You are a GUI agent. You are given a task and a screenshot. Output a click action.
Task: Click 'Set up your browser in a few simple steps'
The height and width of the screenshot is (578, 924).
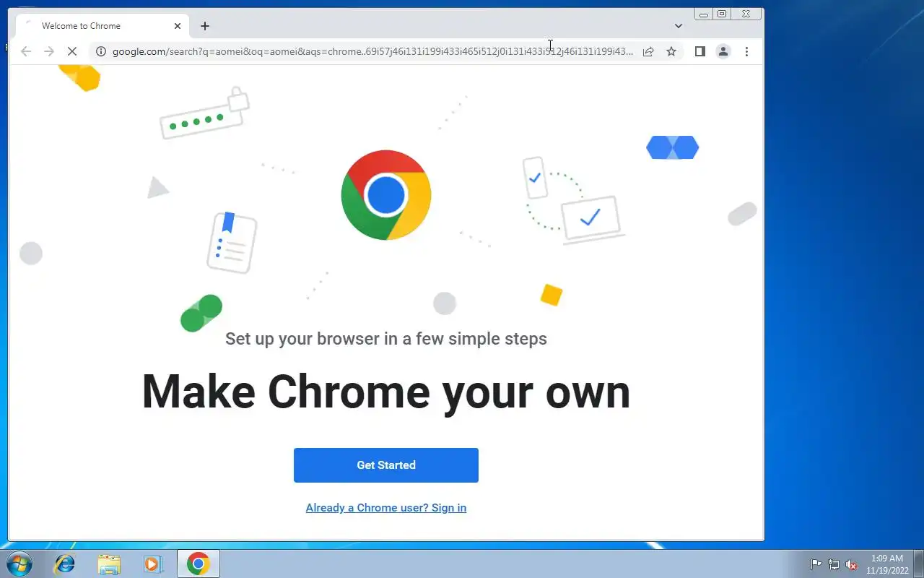coord(385,339)
